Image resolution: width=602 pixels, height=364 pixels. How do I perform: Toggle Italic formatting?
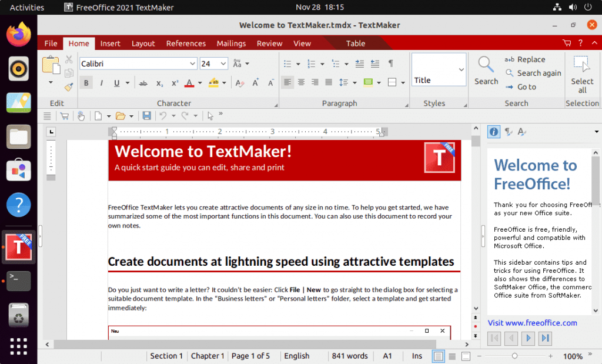pyautogui.click(x=101, y=83)
